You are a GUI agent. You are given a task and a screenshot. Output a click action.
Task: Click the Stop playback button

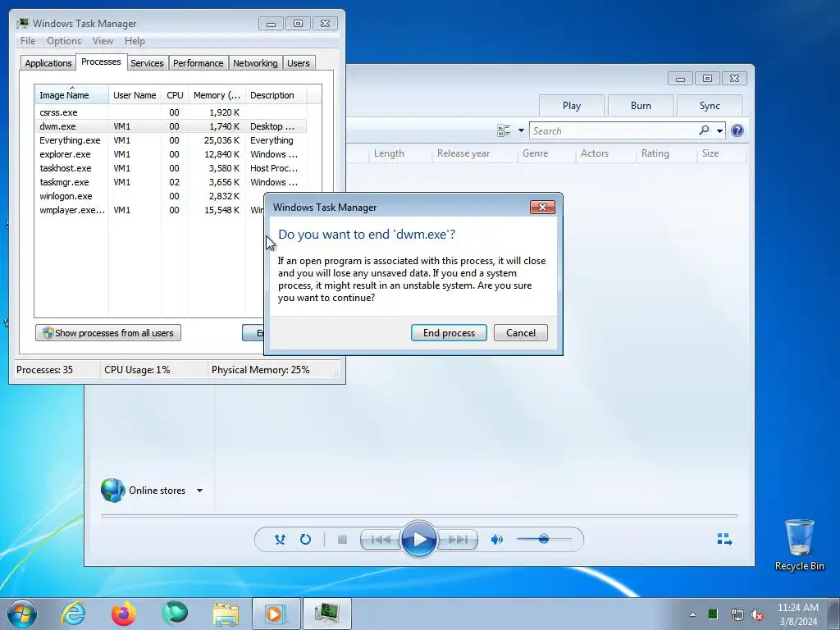click(342, 540)
